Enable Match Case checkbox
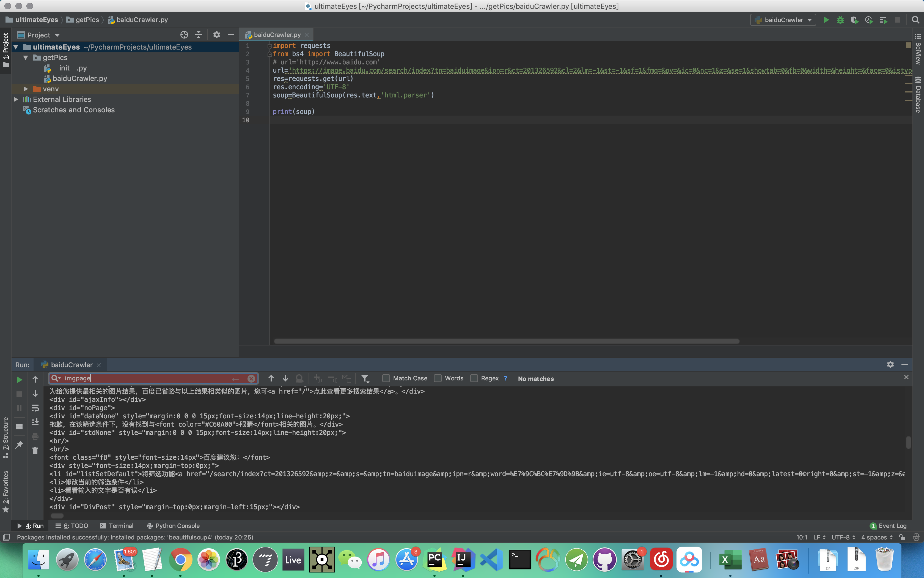 (x=386, y=378)
